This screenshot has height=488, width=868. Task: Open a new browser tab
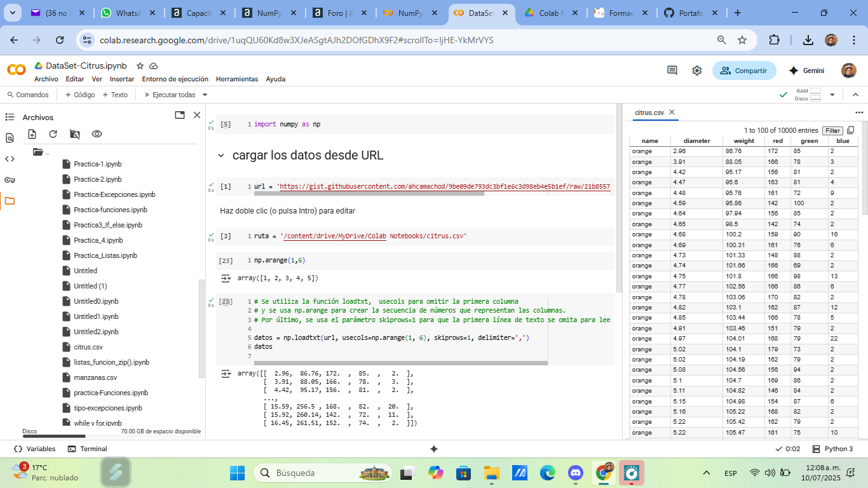(737, 13)
